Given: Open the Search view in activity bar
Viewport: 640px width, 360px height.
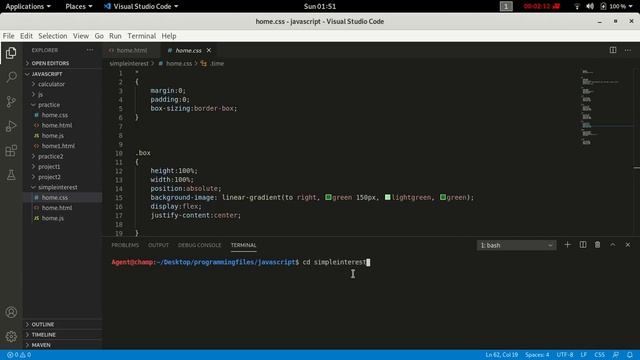Looking at the screenshot, I should coord(11,77).
